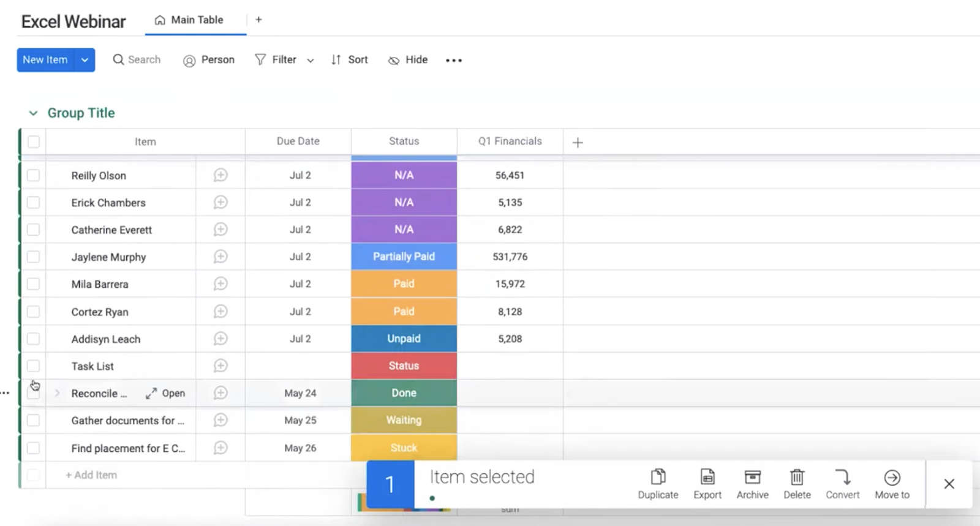This screenshot has height=526, width=980.
Task: Open the more options ellipsis in toolbar
Action: [x=454, y=60]
